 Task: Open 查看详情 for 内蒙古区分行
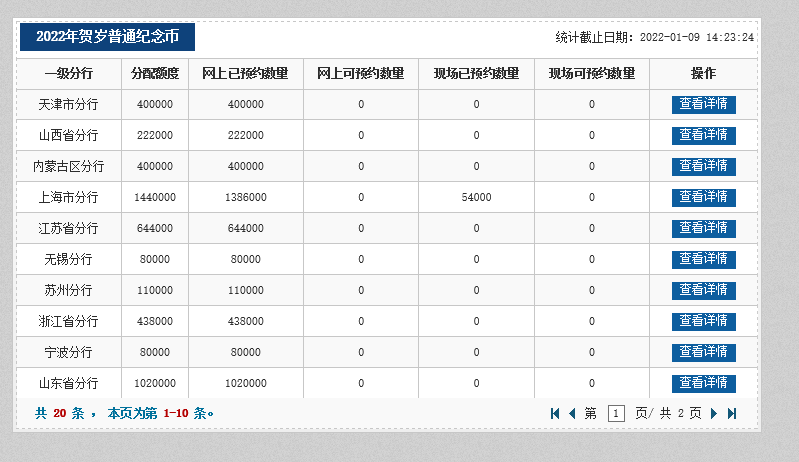click(703, 167)
